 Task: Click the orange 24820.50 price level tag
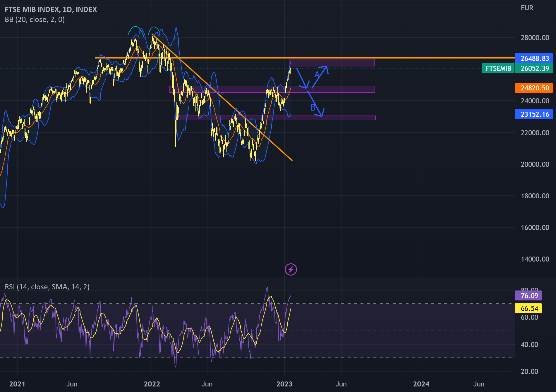[534, 88]
